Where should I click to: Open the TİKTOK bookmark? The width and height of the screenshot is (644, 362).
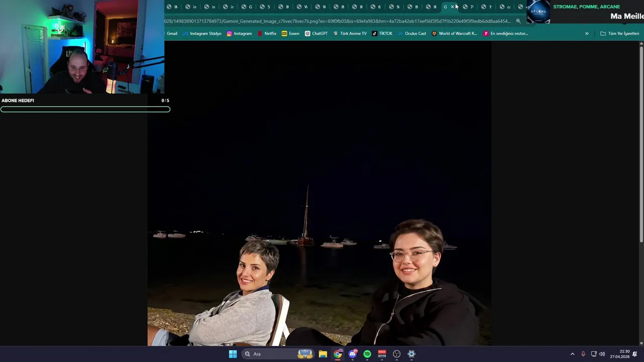pyautogui.click(x=382, y=34)
